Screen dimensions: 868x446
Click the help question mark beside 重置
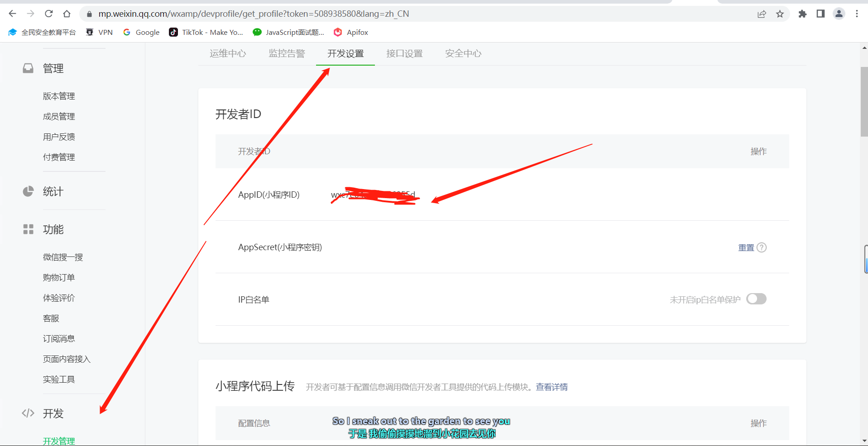pos(762,247)
